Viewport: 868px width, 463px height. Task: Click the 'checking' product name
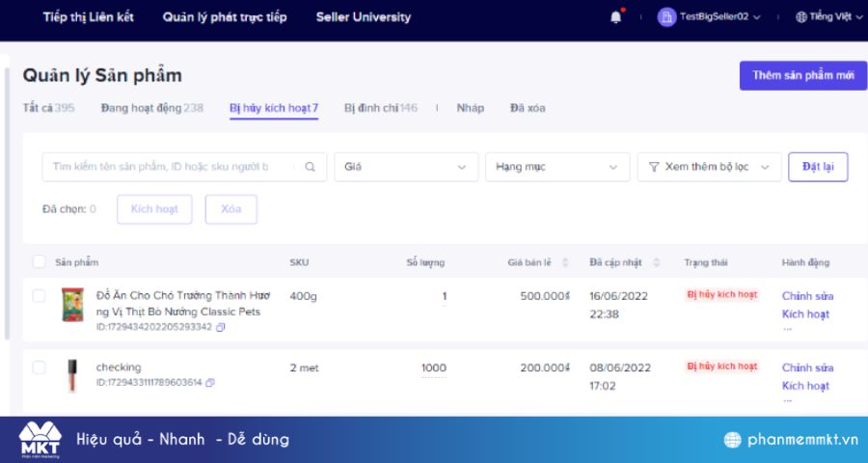(x=119, y=368)
